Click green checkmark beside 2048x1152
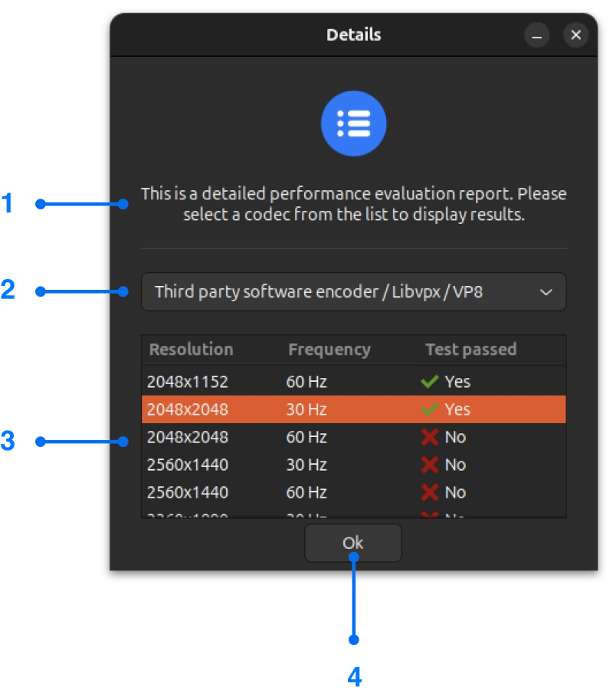613x700 pixels. click(431, 381)
